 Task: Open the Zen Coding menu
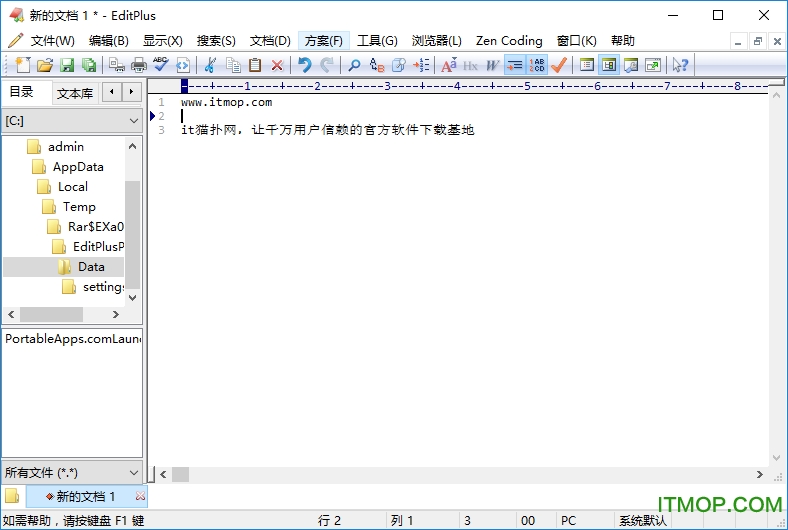[509, 41]
